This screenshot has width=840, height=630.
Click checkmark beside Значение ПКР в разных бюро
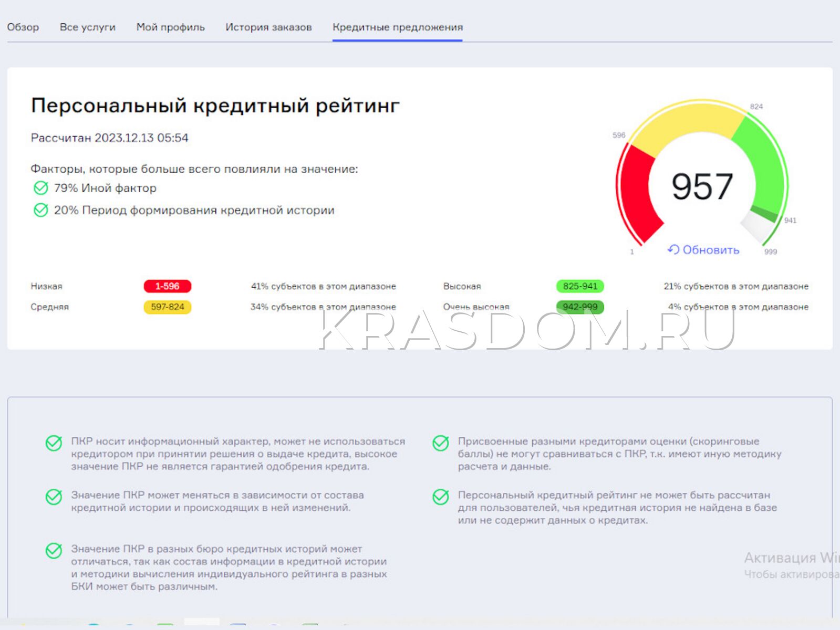click(54, 550)
